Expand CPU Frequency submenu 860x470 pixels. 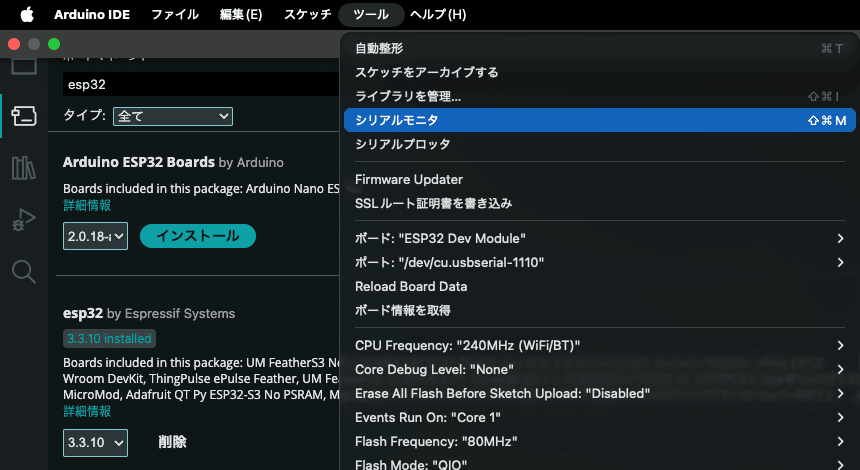599,346
